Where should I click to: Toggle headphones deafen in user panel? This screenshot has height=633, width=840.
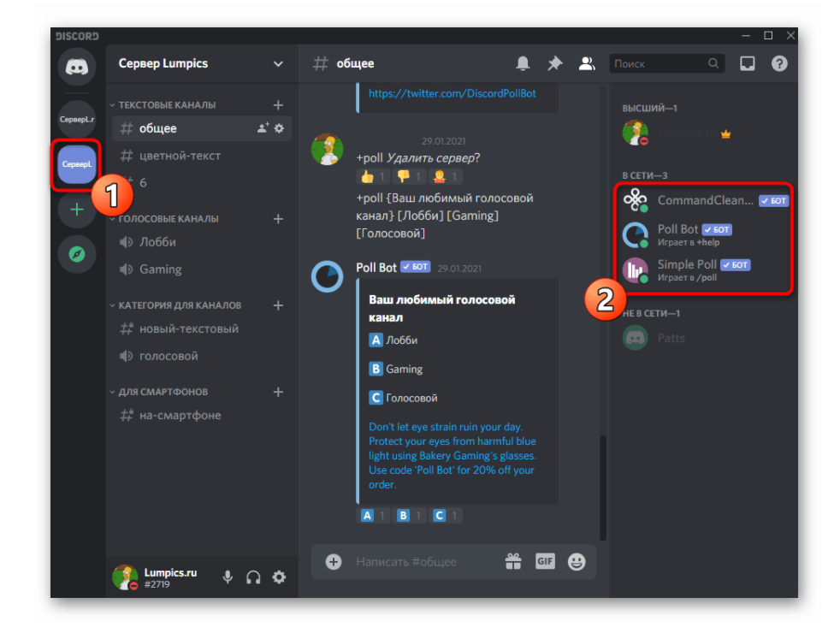[x=253, y=577]
